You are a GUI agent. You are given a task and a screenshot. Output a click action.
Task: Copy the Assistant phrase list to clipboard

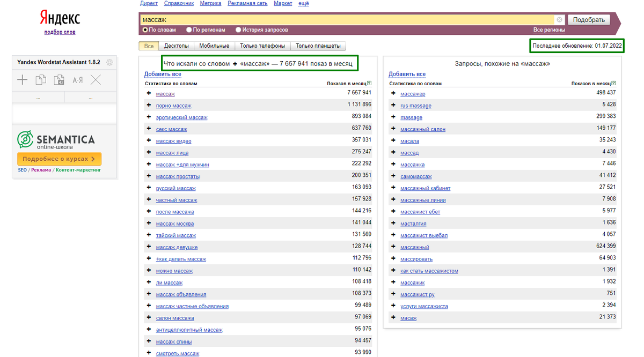pos(41,80)
